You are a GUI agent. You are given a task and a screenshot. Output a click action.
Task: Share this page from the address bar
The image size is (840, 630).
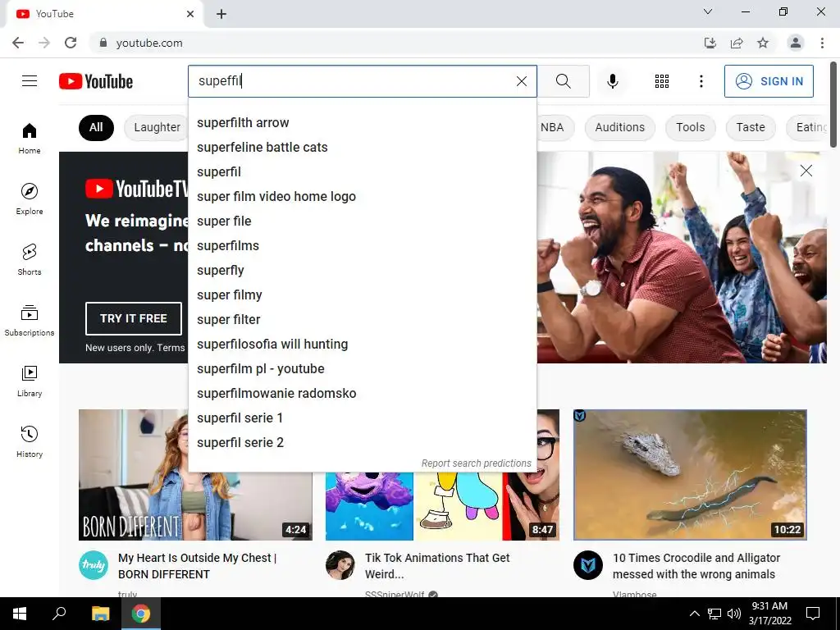point(737,43)
